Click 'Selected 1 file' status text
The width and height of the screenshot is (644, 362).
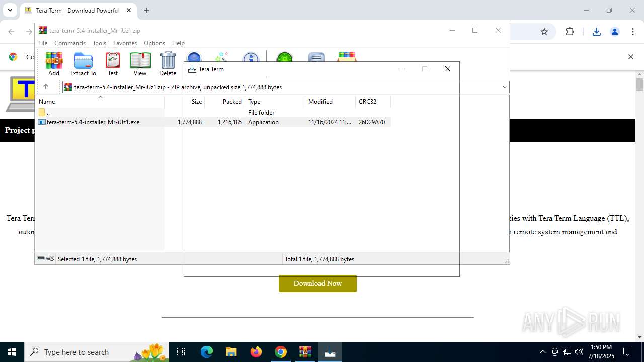click(x=97, y=259)
